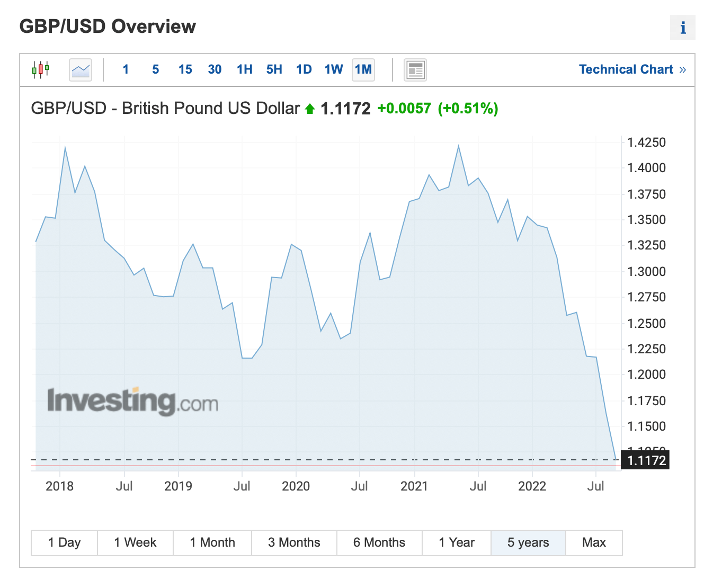Select the 5 years range tab

tap(528, 542)
